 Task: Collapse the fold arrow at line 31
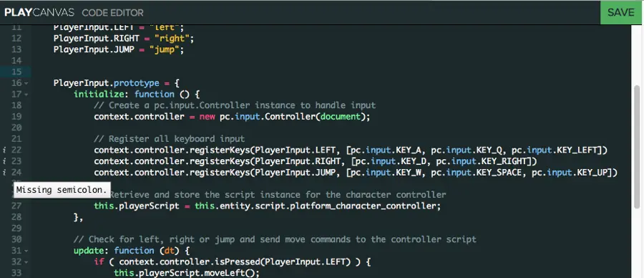click(x=26, y=251)
